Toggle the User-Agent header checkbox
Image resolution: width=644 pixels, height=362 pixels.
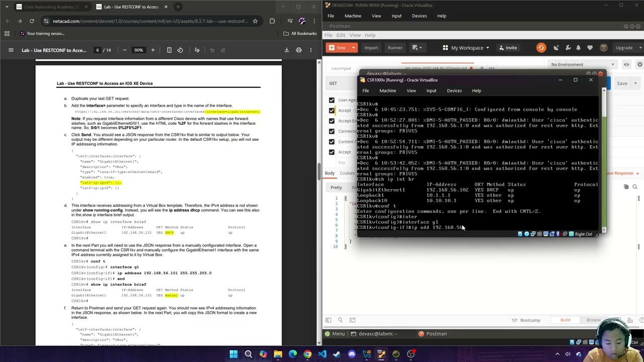click(332, 100)
